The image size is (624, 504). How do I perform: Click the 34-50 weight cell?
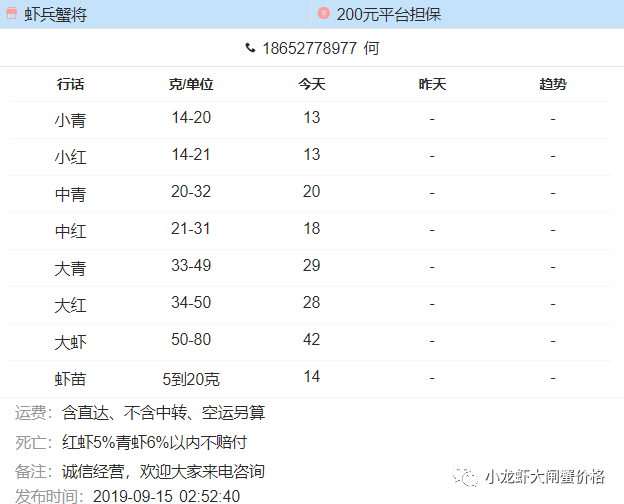click(x=191, y=303)
